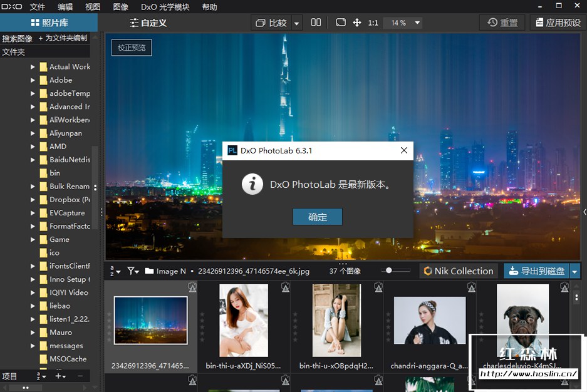Switch to the 自定义 customize tab
Screen dimensions: 587x392
[x=148, y=23]
